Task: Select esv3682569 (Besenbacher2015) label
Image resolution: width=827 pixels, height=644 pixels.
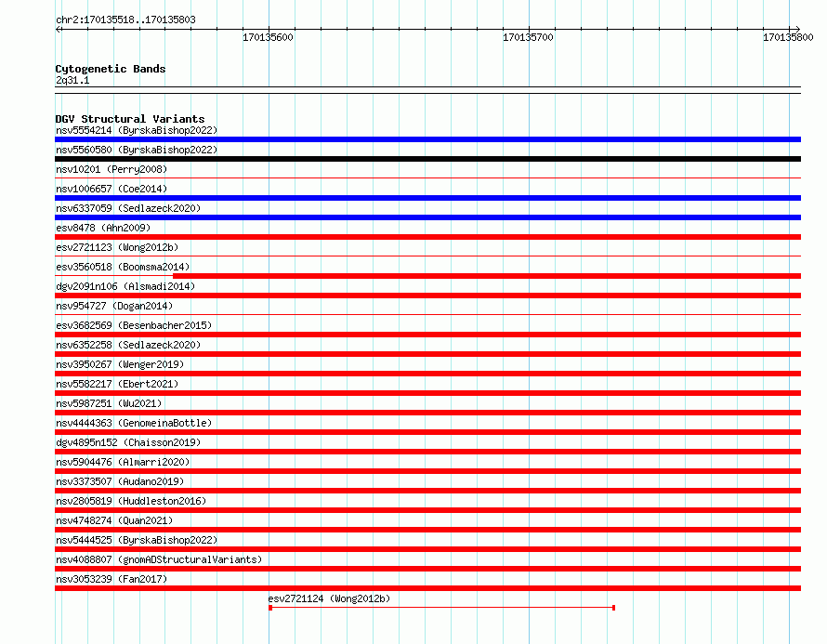Action: tap(134, 325)
